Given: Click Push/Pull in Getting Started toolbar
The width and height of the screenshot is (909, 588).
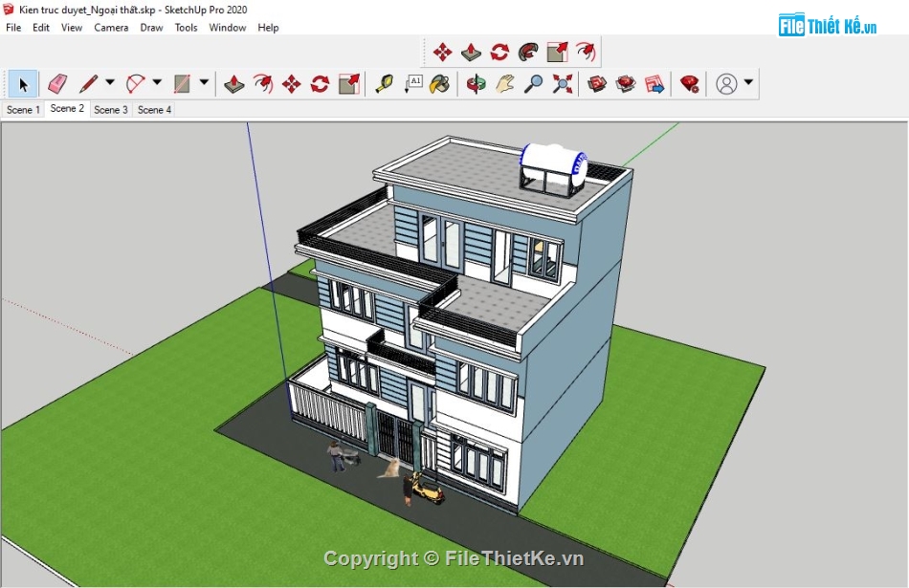Looking at the screenshot, I should click(233, 84).
